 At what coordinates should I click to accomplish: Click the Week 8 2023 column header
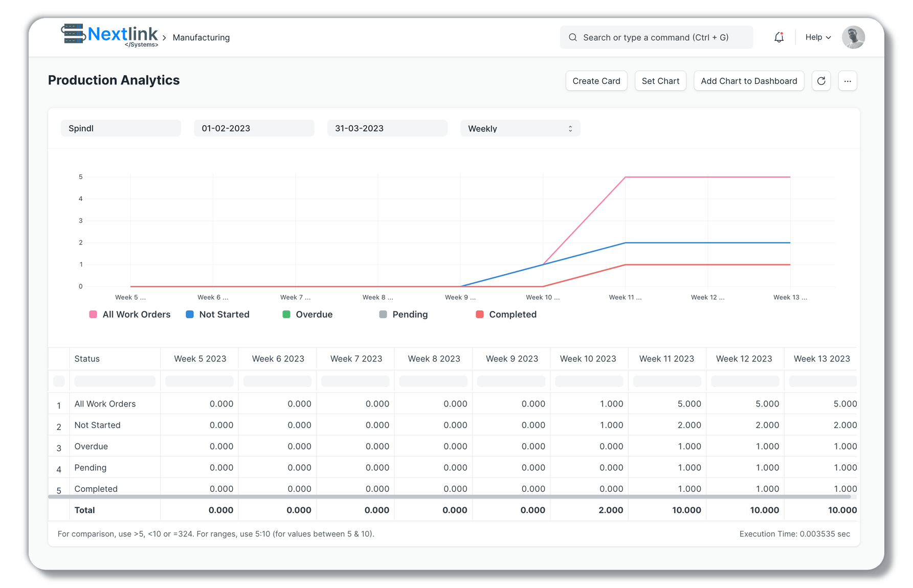click(434, 359)
